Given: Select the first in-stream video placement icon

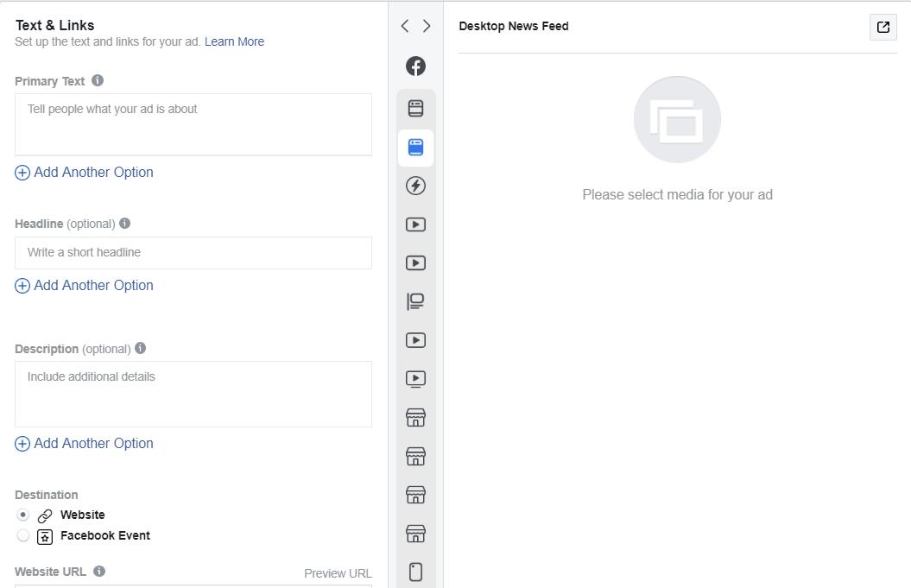Looking at the screenshot, I should coord(415,224).
